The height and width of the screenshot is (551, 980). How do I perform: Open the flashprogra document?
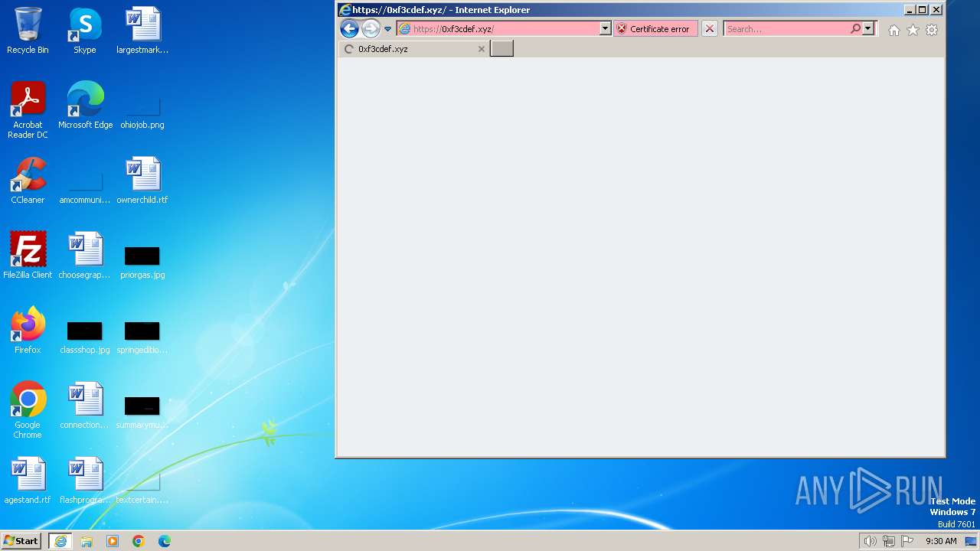pos(85,481)
